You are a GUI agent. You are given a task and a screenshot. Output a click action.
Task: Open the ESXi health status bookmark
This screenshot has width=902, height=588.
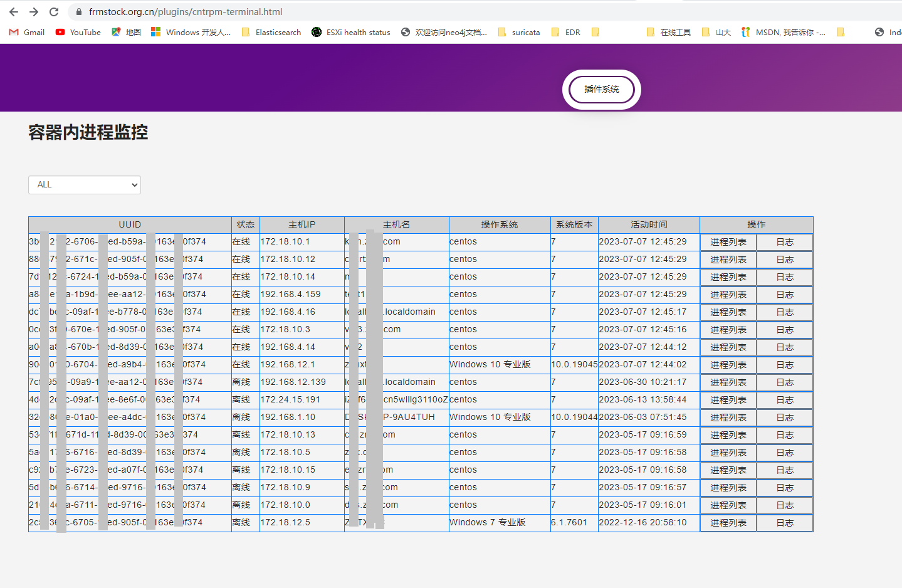(x=351, y=32)
